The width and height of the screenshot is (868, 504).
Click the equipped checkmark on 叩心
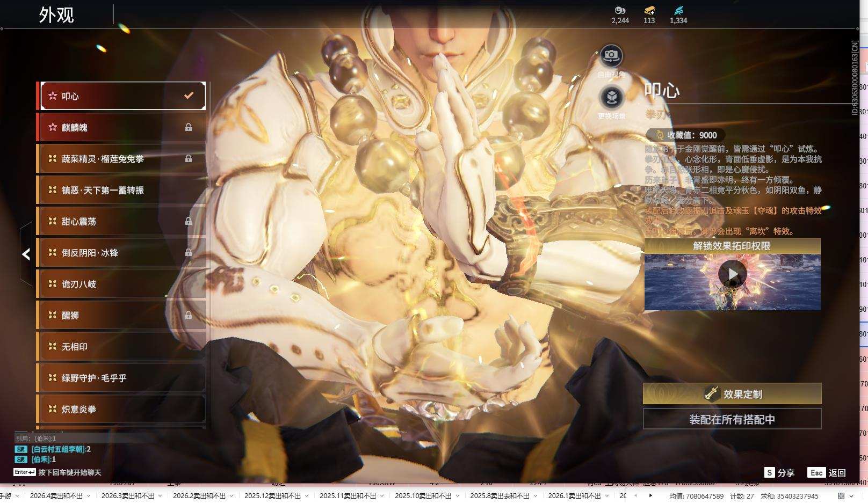pos(189,96)
